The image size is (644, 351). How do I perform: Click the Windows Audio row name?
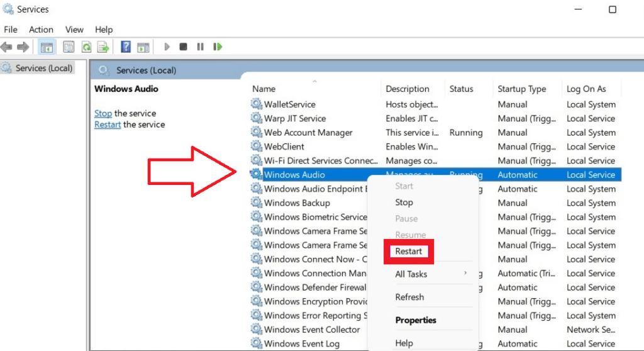[294, 175]
